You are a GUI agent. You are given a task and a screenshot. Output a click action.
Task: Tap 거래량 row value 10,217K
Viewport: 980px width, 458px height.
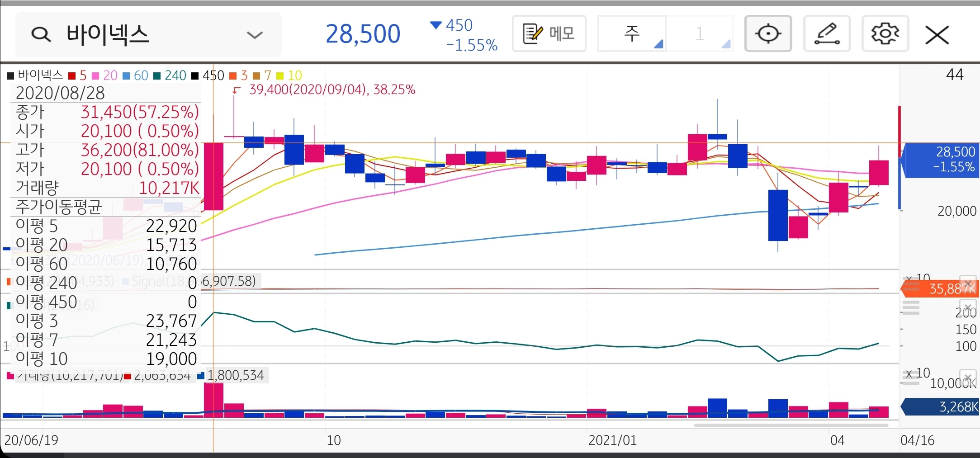(169, 188)
